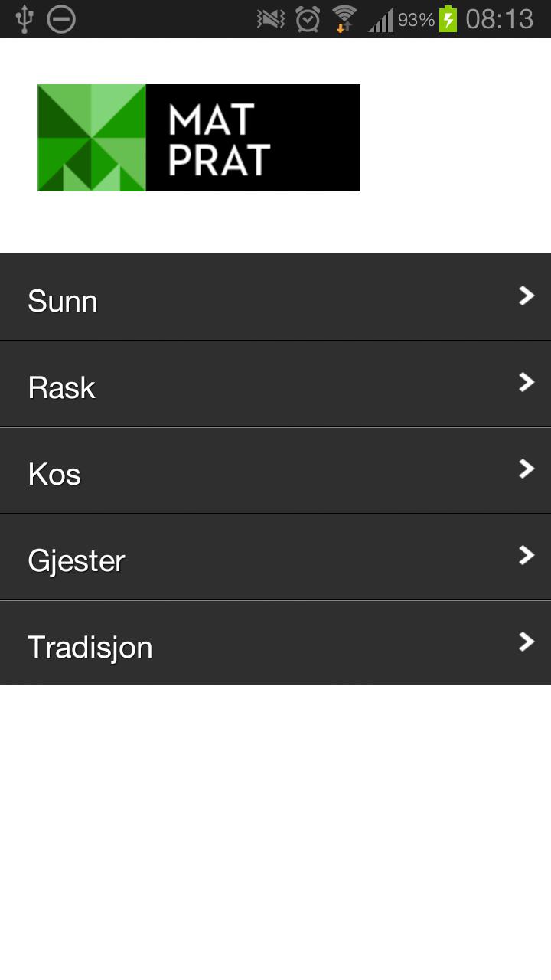Tap the 08:13 clock in status bar
The width and height of the screenshot is (551, 980).
tap(499, 19)
